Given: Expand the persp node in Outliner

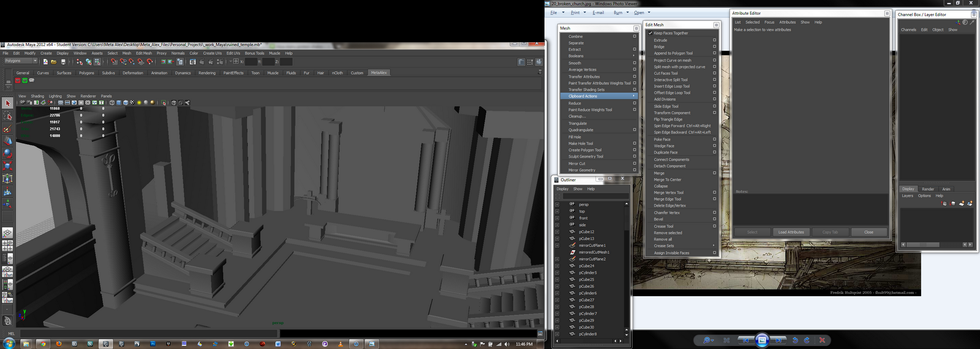Looking at the screenshot, I should pyautogui.click(x=557, y=204).
